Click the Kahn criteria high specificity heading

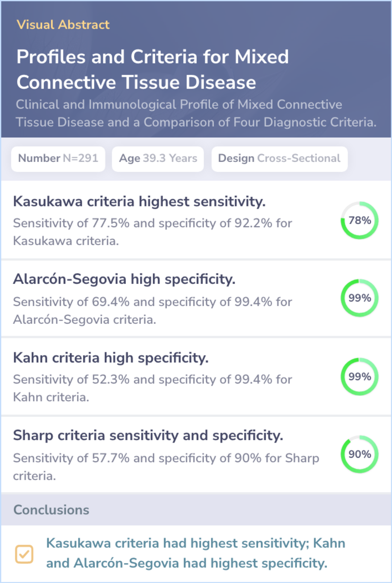[111, 358]
